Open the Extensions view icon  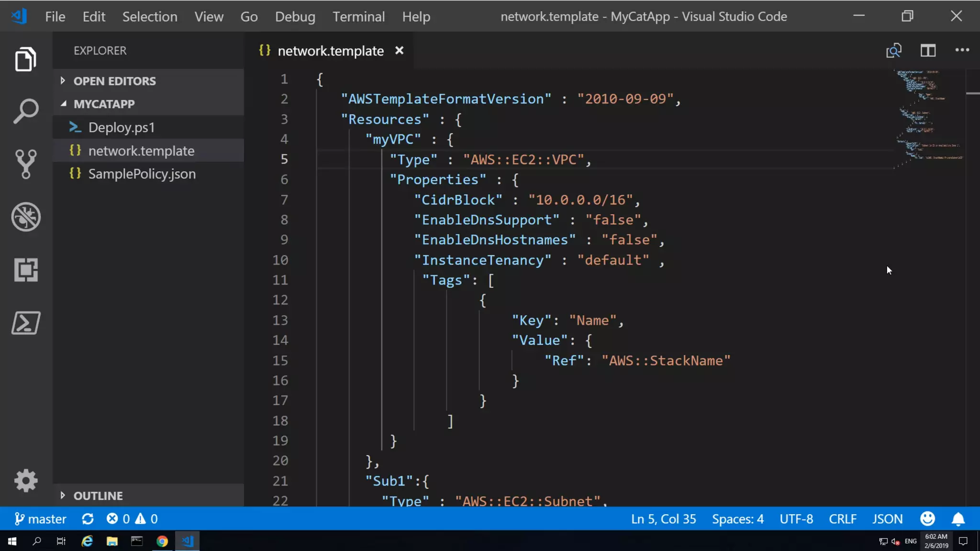(x=26, y=270)
